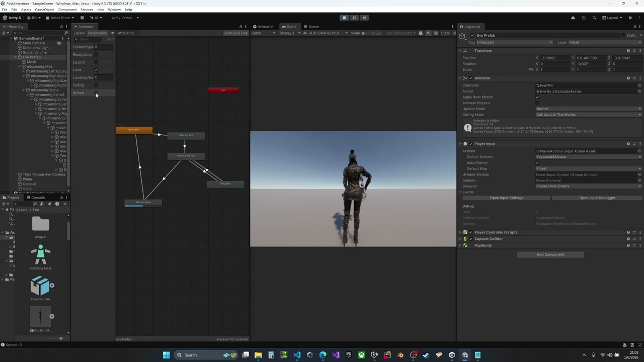
Task: Open the Window menu
Action: (114, 10)
